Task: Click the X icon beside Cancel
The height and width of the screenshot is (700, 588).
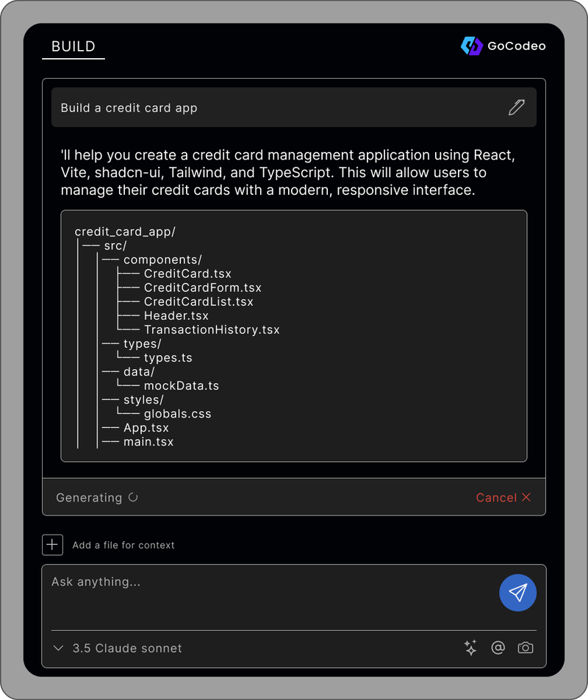Action: [x=525, y=497]
